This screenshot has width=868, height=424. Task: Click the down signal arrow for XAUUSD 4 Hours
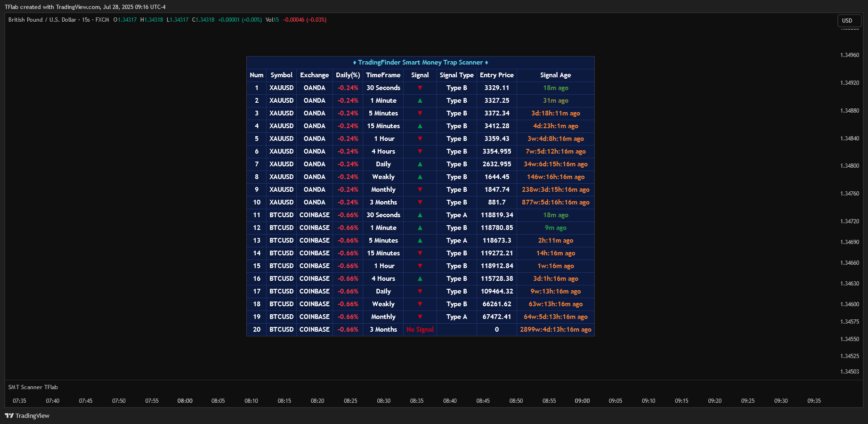[x=420, y=151]
